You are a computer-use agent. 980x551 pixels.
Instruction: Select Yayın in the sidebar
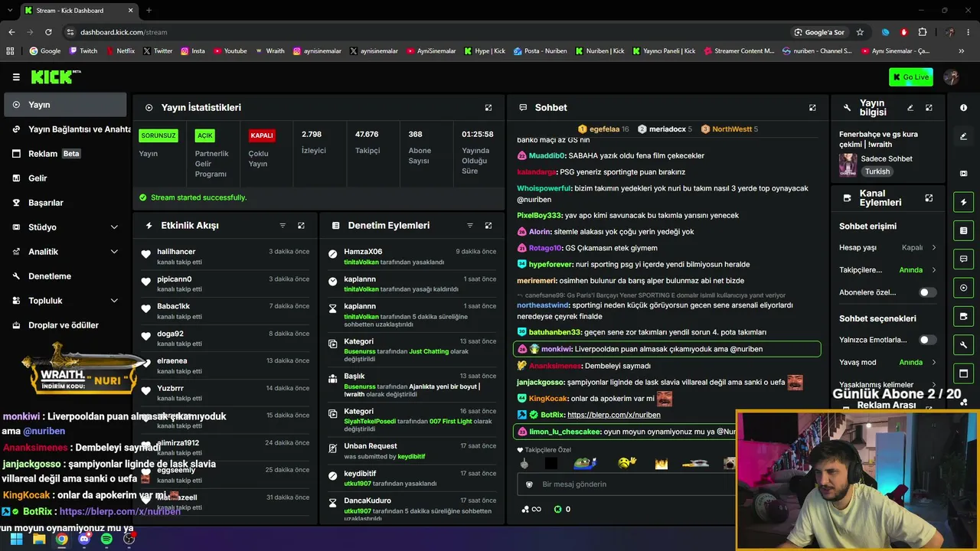(66, 105)
